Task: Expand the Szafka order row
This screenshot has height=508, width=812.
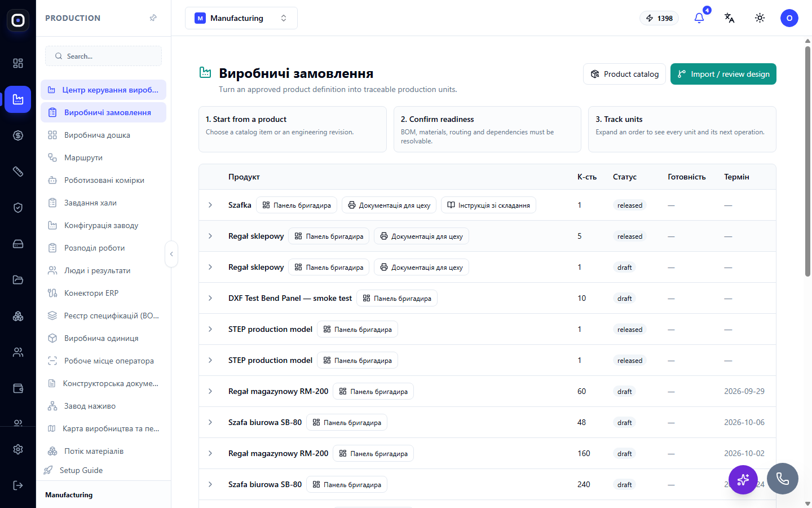Action: pyautogui.click(x=210, y=205)
